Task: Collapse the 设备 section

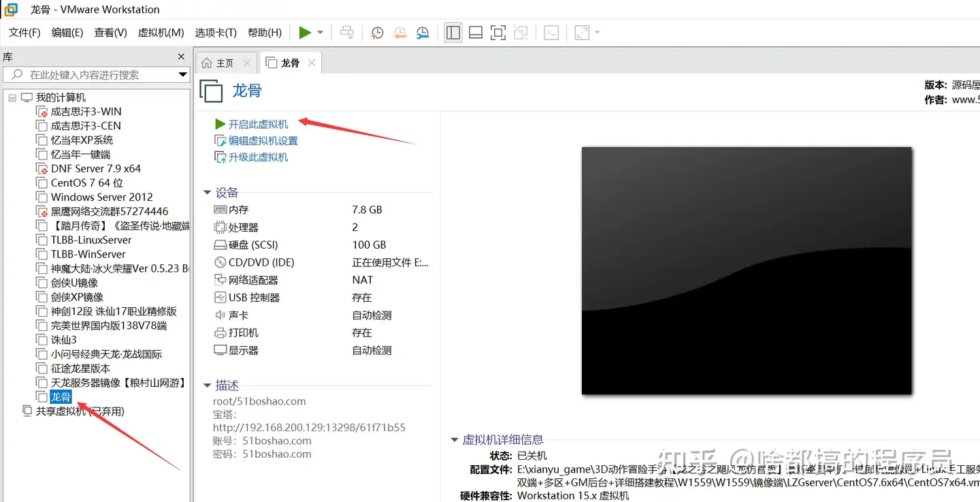Action: click(x=208, y=193)
